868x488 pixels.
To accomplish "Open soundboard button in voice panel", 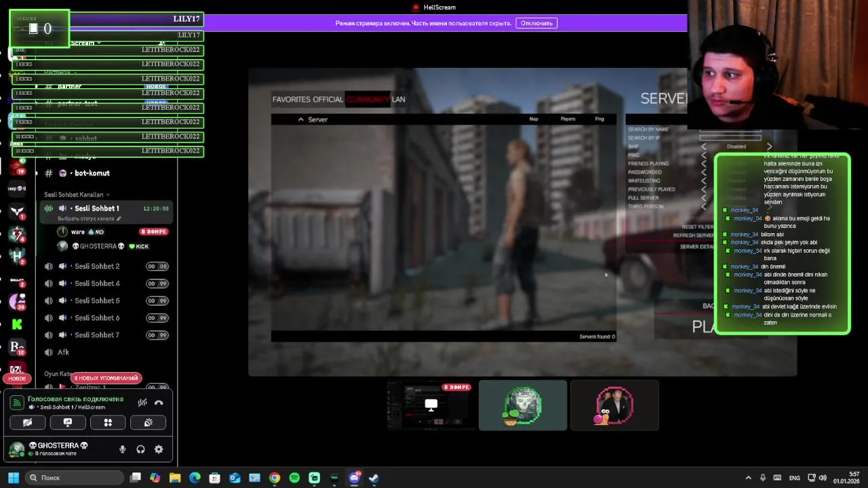I will pyautogui.click(x=149, y=422).
